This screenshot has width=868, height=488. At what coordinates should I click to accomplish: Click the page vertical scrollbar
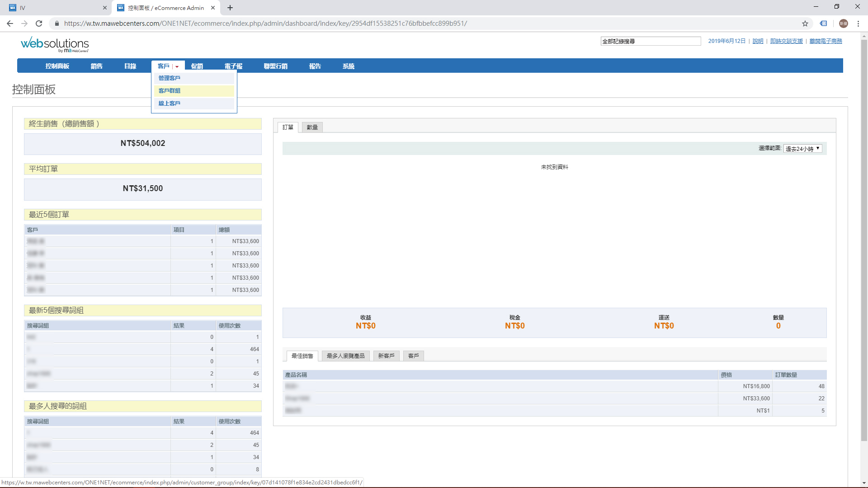tap(864, 239)
